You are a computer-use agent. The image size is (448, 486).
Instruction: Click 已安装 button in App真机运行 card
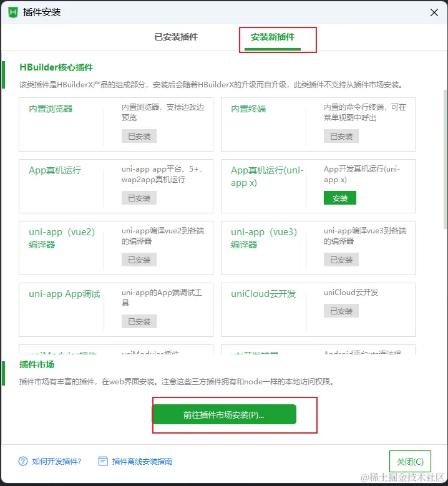pos(139,198)
